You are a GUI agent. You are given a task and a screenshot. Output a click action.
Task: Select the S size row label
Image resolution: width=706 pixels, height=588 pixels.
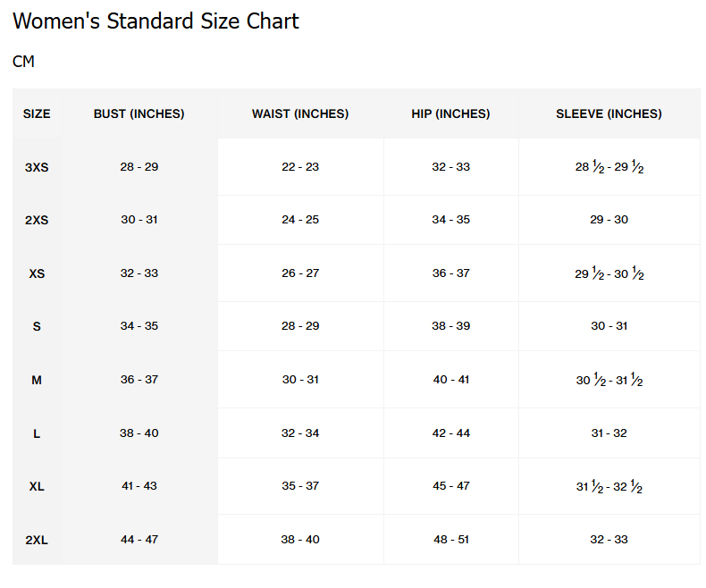(x=37, y=326)
